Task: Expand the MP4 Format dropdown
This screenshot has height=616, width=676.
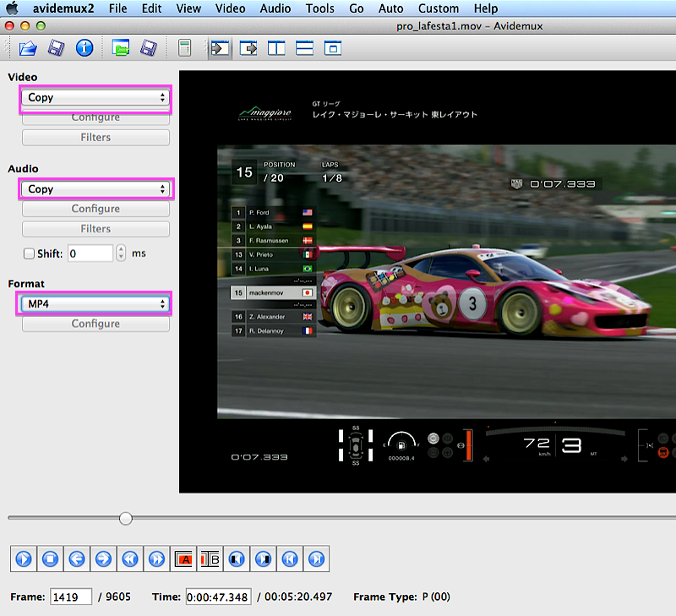Action: point(95,304)
